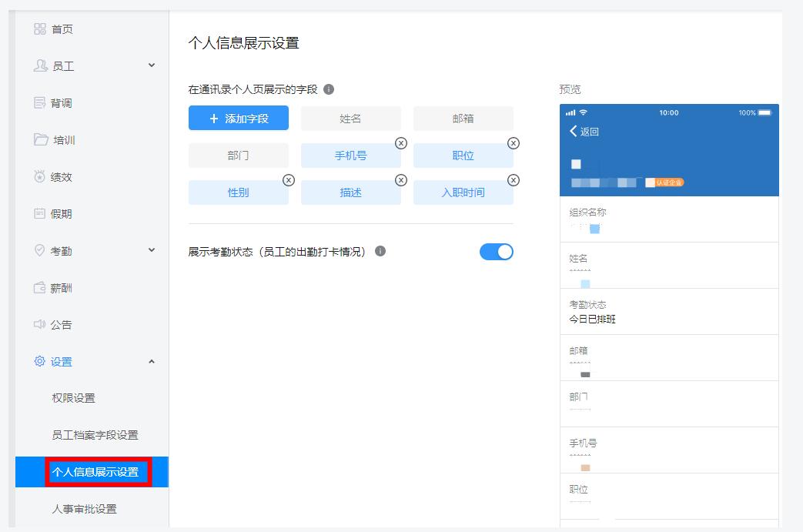Image resolution: width=803 pixels, height=532 pixels.
Task: Click the 添加字段 button
Action: (239, 118)
